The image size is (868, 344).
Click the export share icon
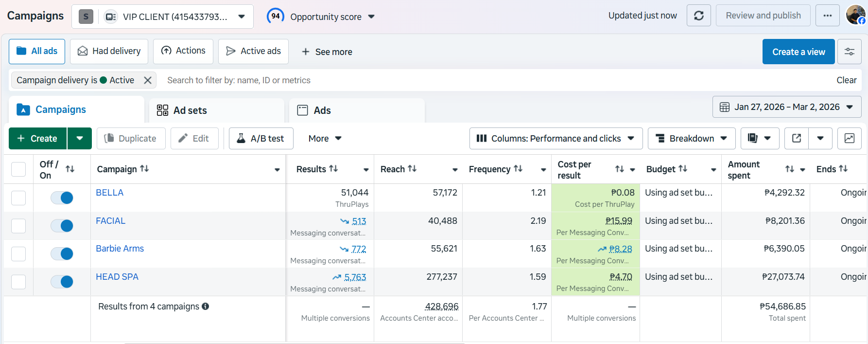[x=797, y=139]
